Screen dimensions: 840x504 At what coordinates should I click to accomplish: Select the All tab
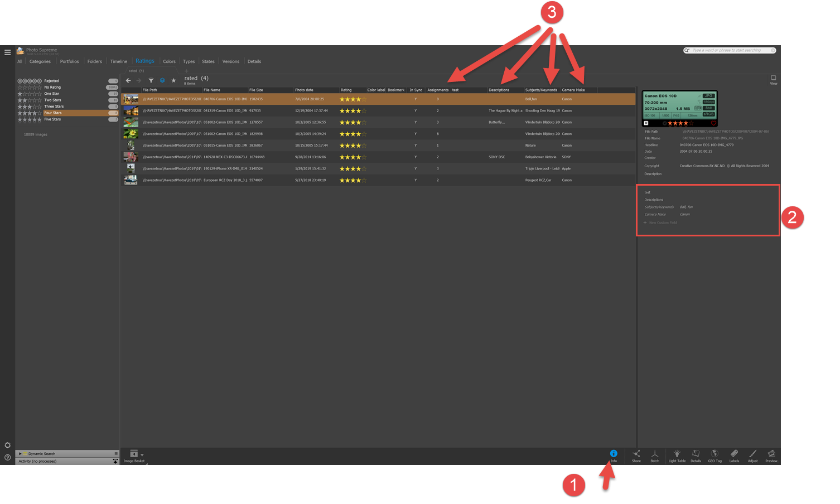click(20, 61)
